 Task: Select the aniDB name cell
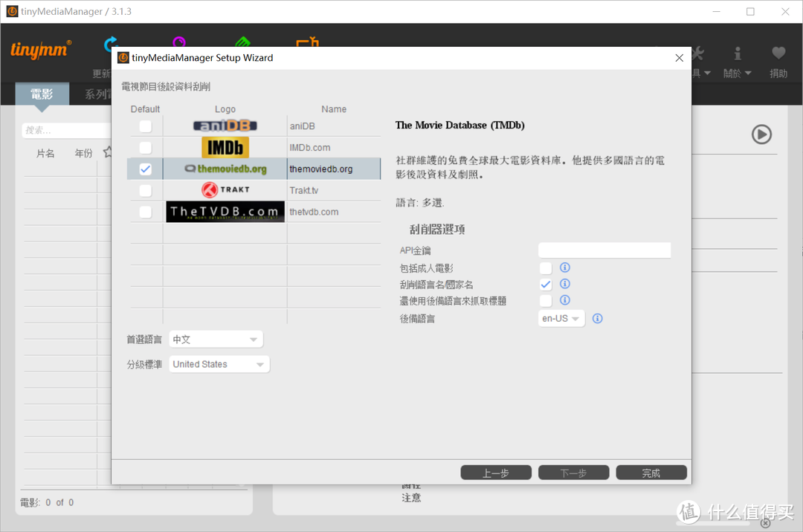click(334, 126)
